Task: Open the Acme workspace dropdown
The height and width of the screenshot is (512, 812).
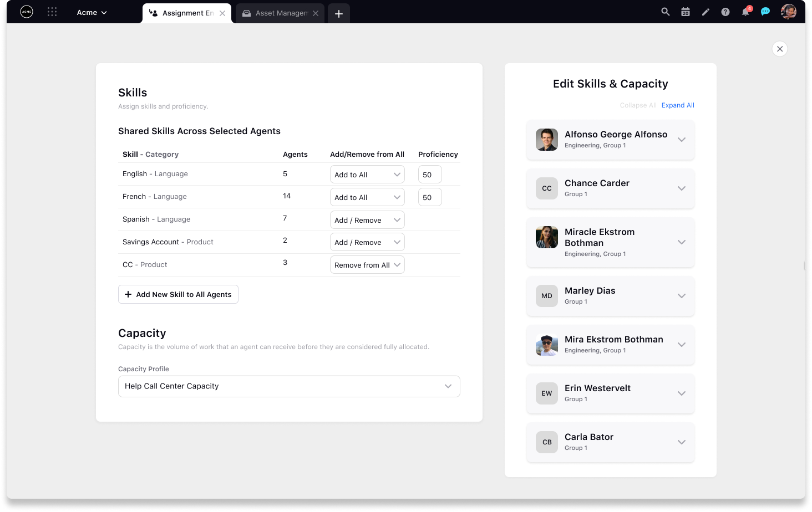Action: [x=92, y=12]
